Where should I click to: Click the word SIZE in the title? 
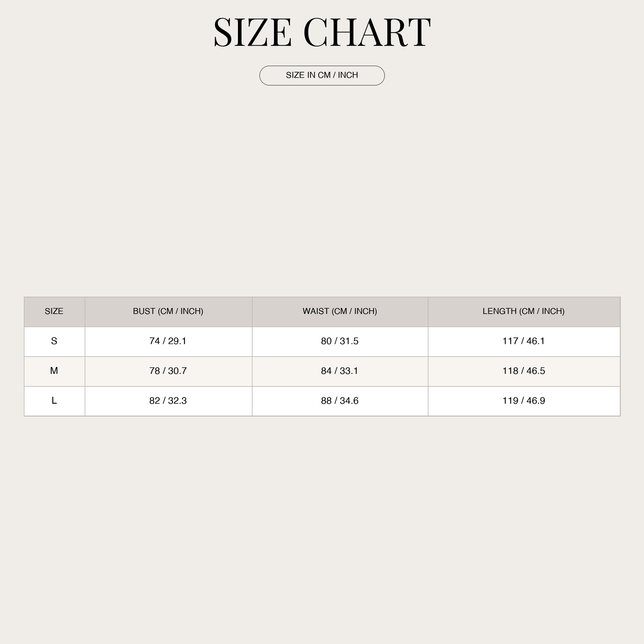[253, 32]
